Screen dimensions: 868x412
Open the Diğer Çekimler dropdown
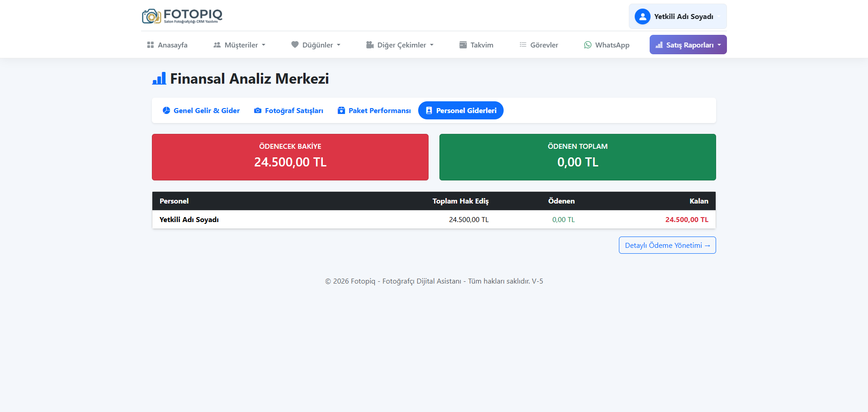coord(400,45)
